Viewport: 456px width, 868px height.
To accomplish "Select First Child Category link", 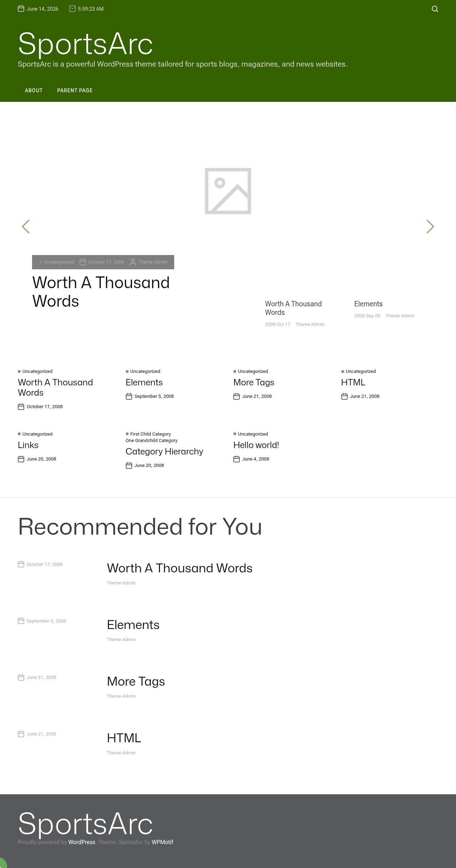I will click(x=150, y=434).
